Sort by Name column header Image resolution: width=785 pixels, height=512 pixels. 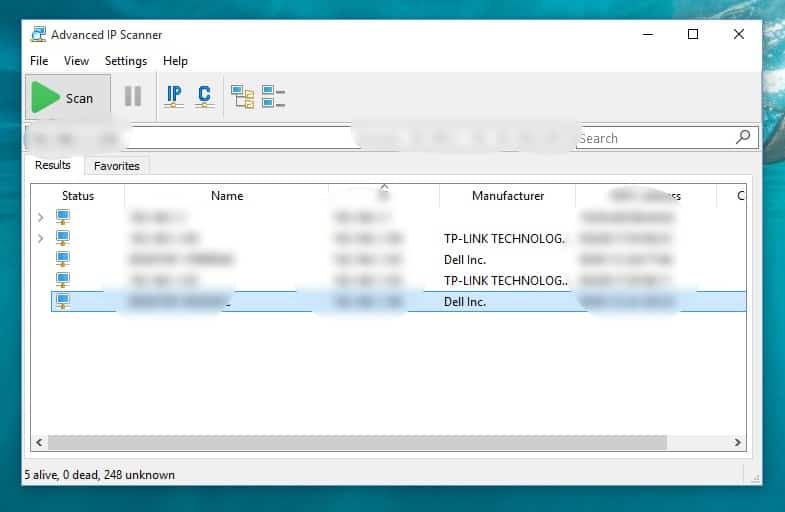(227, 196)
